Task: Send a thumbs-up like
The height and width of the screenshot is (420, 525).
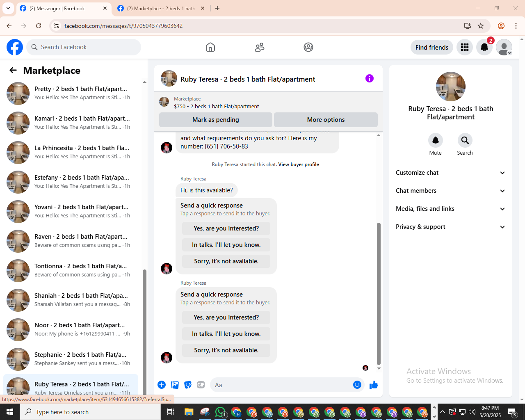Action: [374, 385]
